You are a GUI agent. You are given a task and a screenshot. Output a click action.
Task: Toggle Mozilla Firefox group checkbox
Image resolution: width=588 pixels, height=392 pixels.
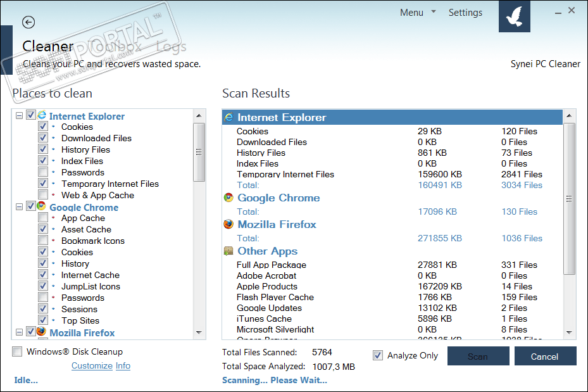point(31,332)
